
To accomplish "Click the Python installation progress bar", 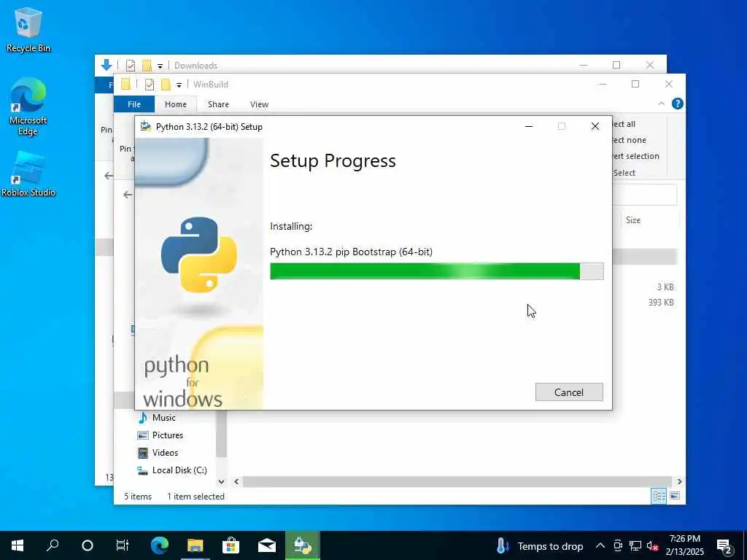I will pyautogui.click(x=436, y=271).
